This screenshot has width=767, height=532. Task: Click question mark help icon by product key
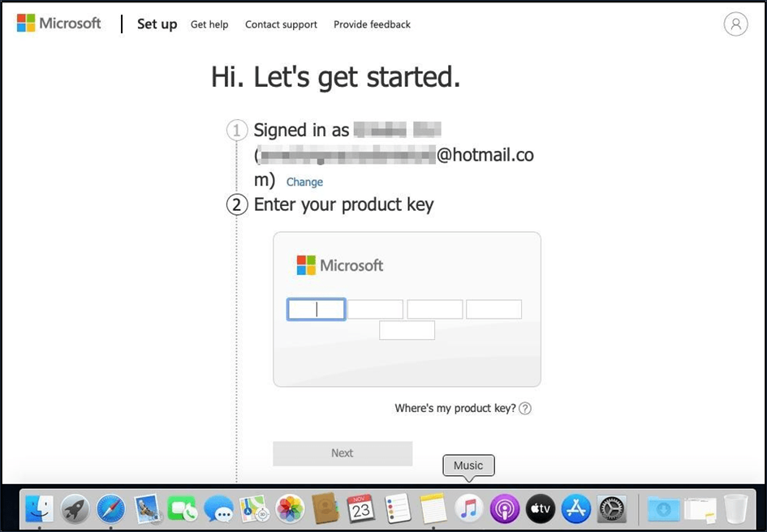(525, 408)
